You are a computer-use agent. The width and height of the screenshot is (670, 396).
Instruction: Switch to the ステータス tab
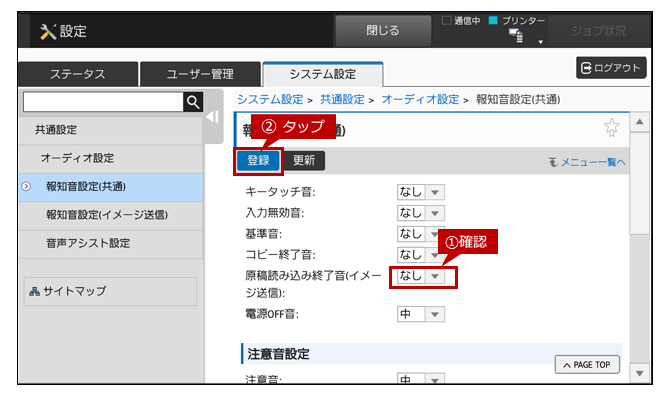tap(78, 74)
